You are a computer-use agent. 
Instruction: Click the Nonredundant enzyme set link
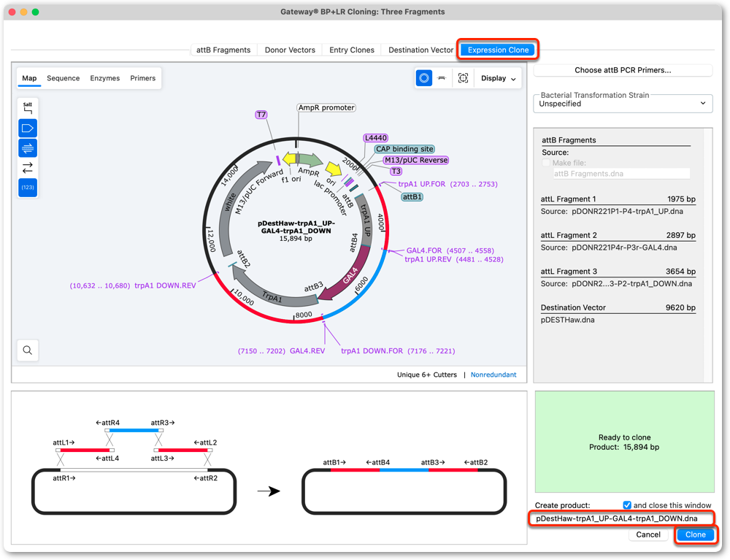tap(493, 375)
